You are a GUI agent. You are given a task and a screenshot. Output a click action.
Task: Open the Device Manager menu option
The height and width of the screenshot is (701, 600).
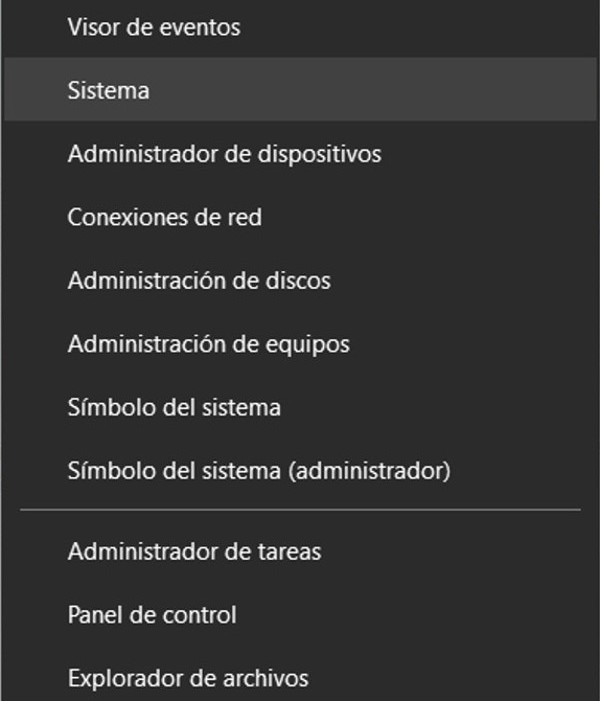(x=224, y=154)
